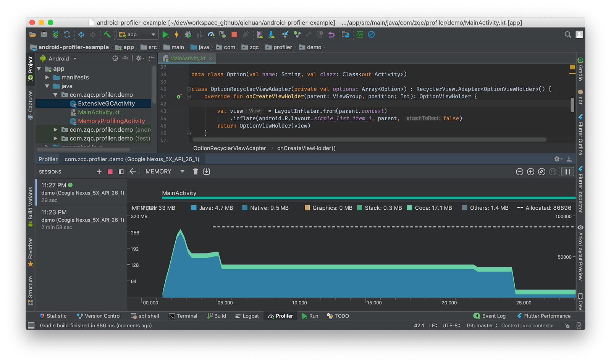Screen dimensions: 611x364
Task: Open MemoryProfilingActivity in the project tree
Action: (111, 121)
